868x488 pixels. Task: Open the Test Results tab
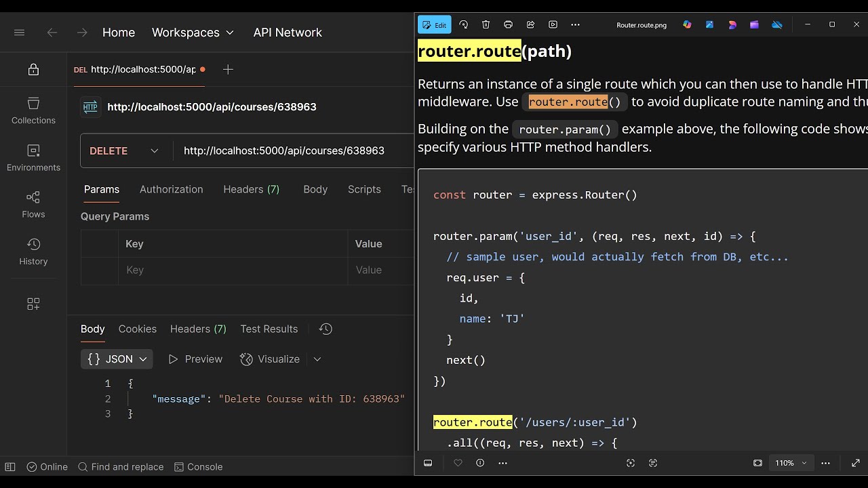(269, 329)
